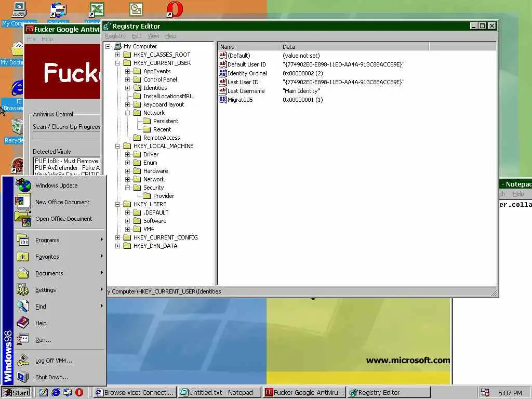The image size is (532, 399).
Task: Collapse the My Computer tree root
Action: click(108, 46)
